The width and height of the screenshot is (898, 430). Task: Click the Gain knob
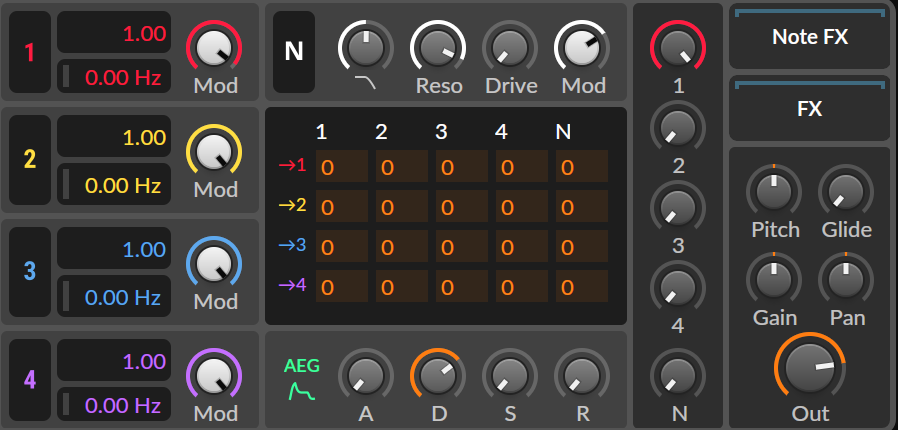coord(774,279)
